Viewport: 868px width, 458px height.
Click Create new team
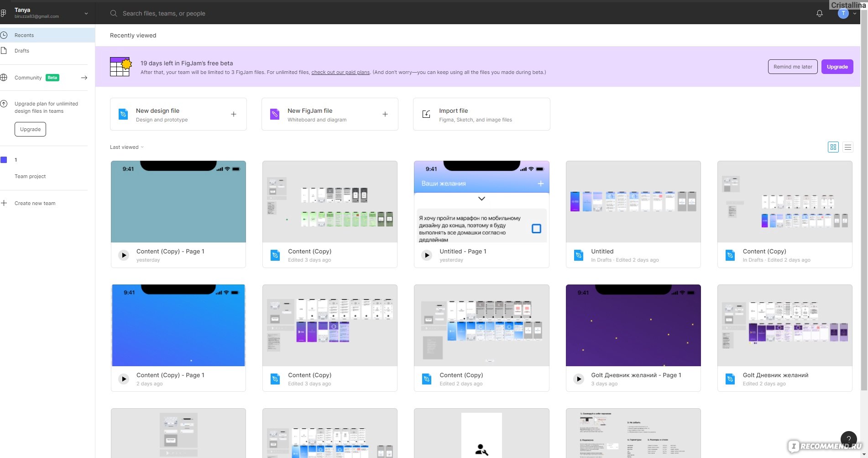(35, 203)
